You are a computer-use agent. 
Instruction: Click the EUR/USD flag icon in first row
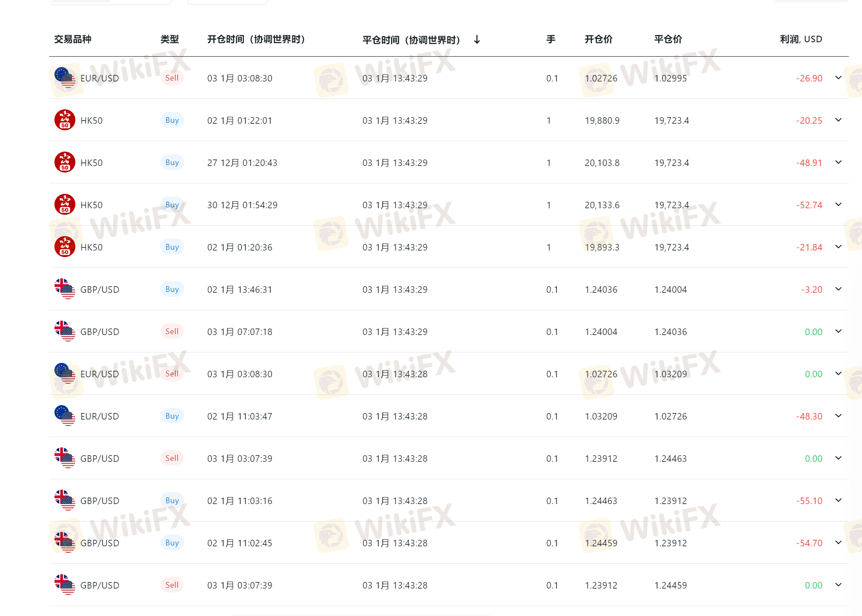64,78
